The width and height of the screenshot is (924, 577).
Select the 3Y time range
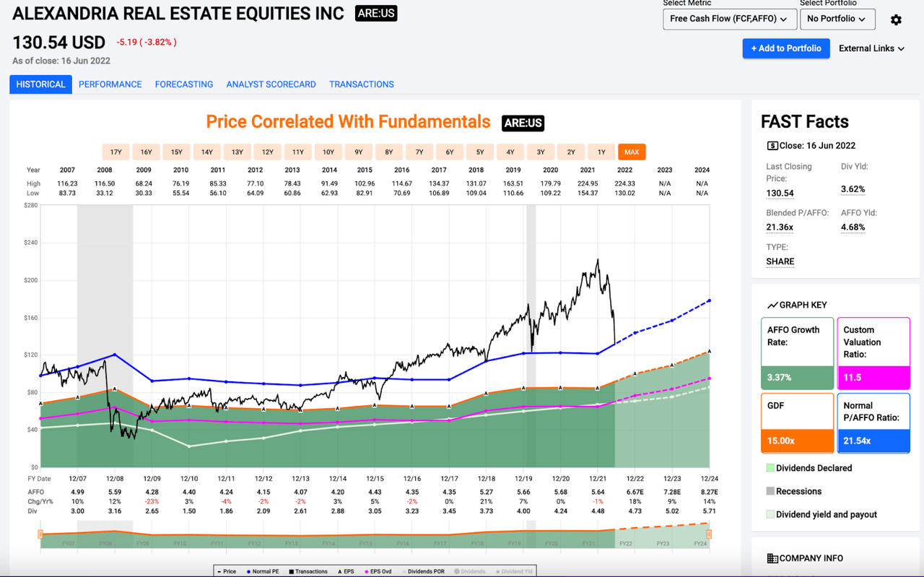540,152
